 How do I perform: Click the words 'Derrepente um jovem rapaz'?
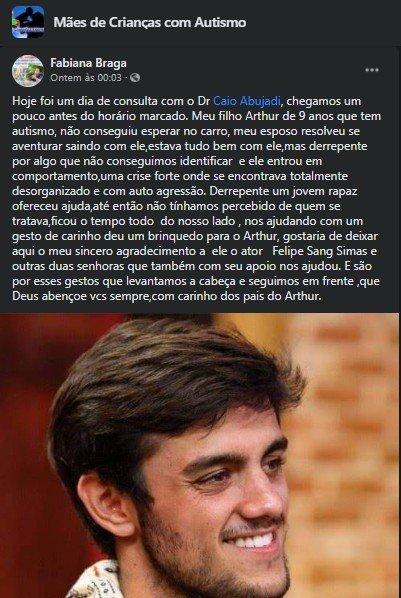(x=283, y=191)
